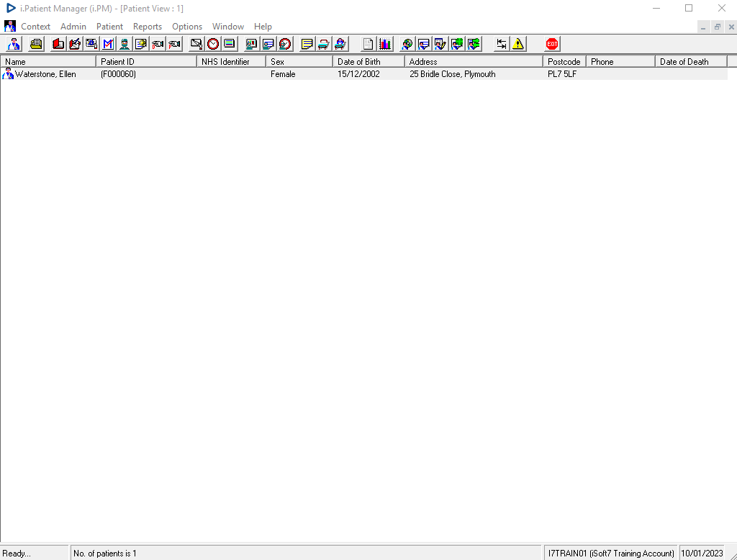Click the blank document toolbar icon
737x560 pixels.
[368, 44]
